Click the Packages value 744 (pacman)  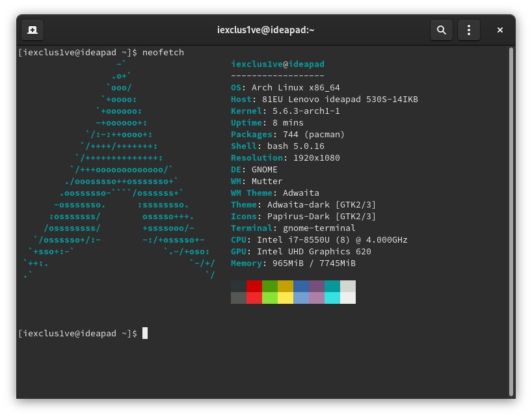click(x=313, y=135)
